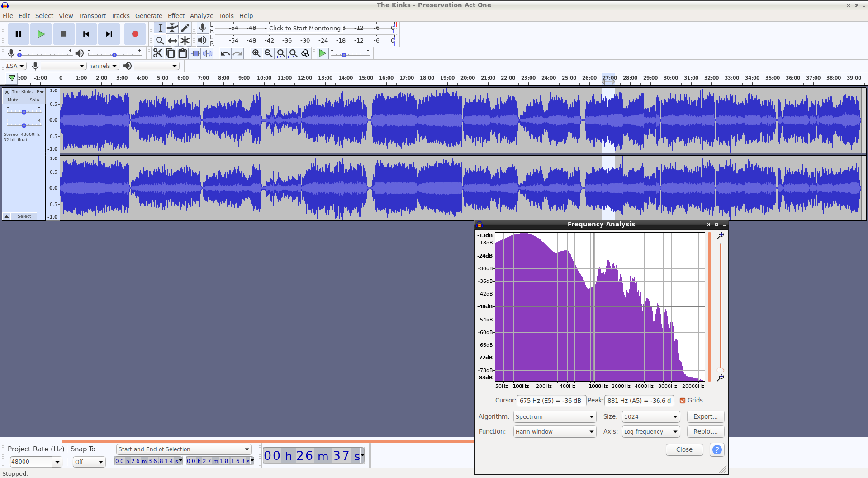868x478 pixels.
Task: Solo the Kinks track
Action: [x=35, y=100]
